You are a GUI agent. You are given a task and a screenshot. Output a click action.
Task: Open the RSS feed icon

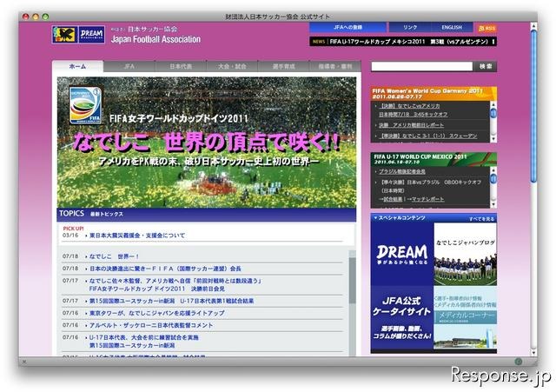487,28
